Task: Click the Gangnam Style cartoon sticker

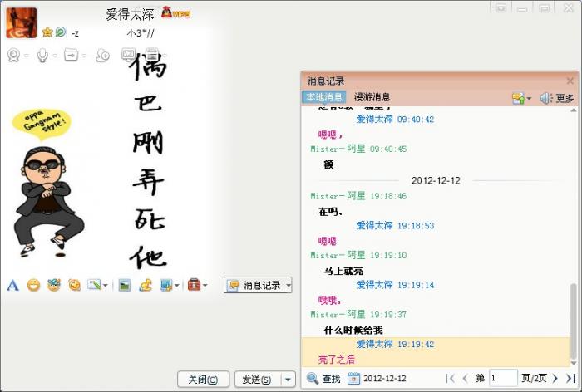Action: coord(47,183)
